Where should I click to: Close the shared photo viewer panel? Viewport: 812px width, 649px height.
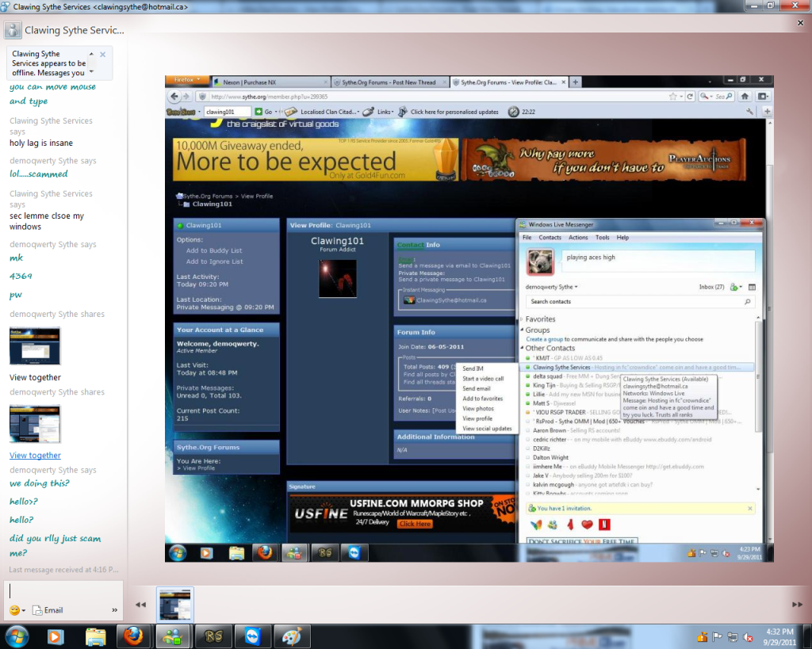[x=800, y=23]
